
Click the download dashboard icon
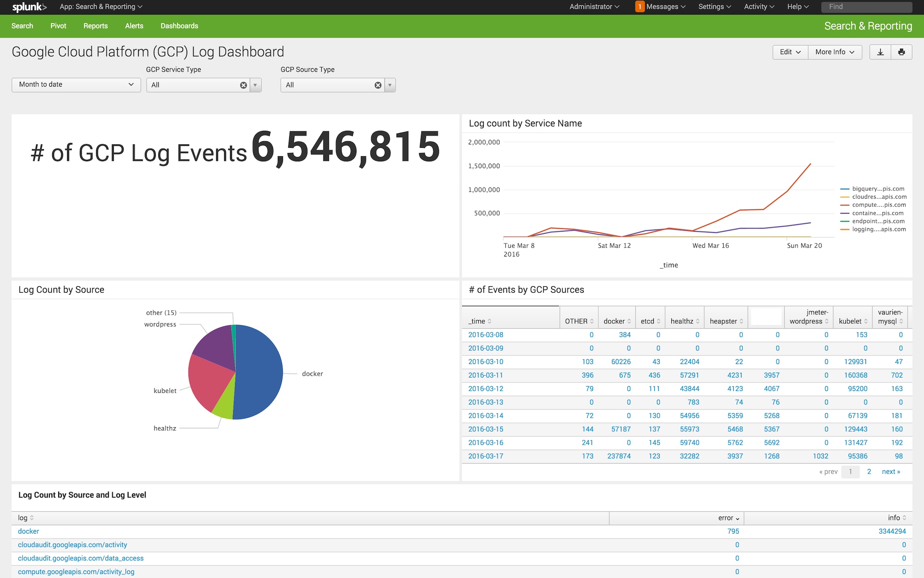point(880,52)
